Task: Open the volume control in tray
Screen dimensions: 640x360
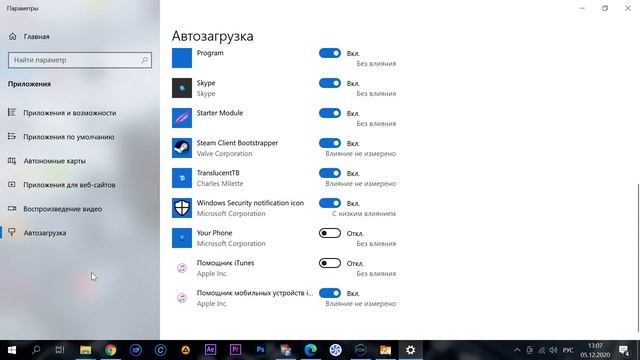Action: click(553, 350)
